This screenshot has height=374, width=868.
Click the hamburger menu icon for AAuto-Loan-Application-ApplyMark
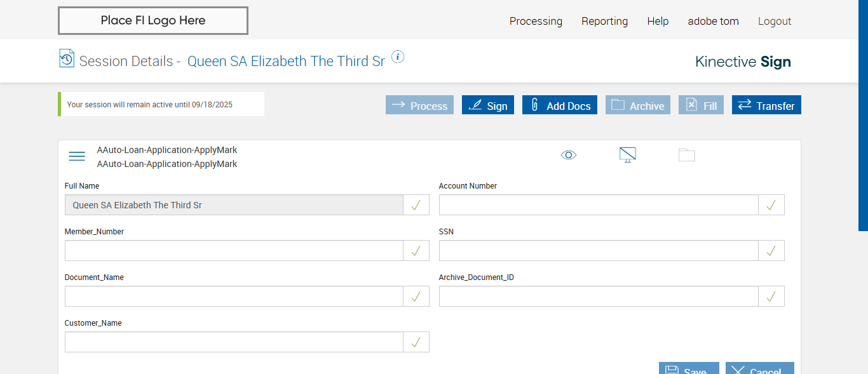point(77,156)
